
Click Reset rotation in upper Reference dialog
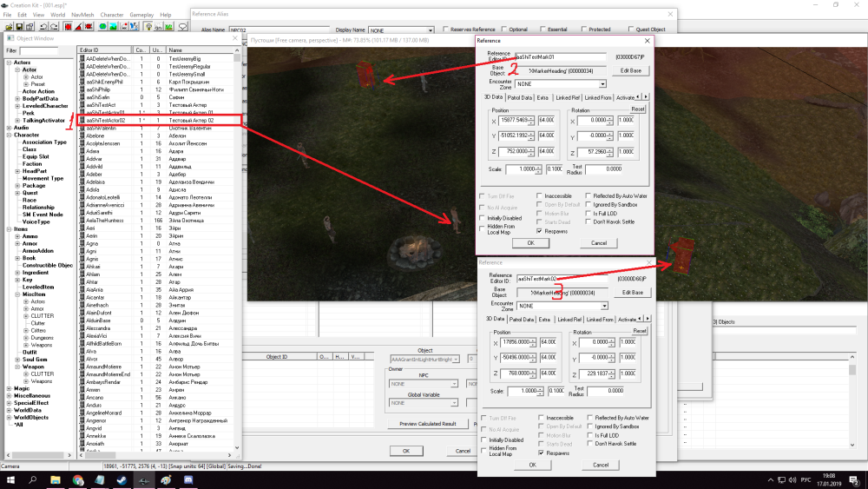pyautogui.click(x=638, y=109)
